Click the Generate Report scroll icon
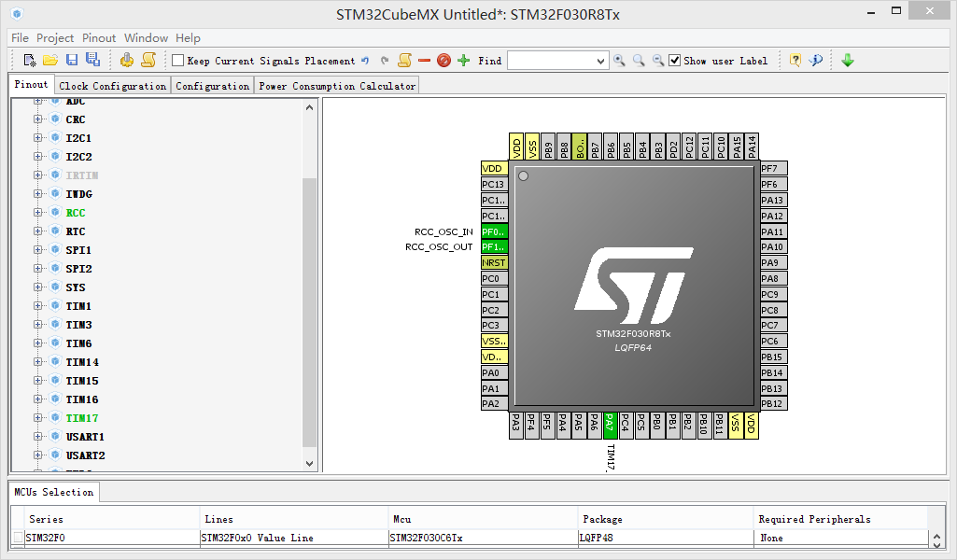The height and width of the screenshot is (560, 957). pos(148,60)
